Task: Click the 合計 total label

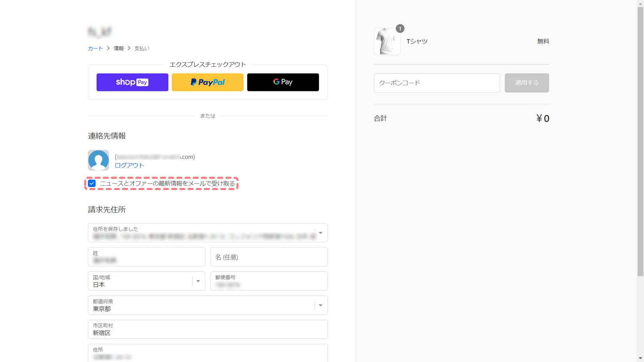Action: pyautogui.click(x=380, y=118)
